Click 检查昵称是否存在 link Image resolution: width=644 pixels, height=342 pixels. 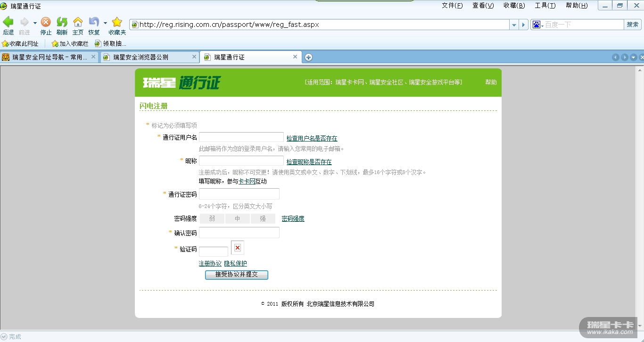309,162
